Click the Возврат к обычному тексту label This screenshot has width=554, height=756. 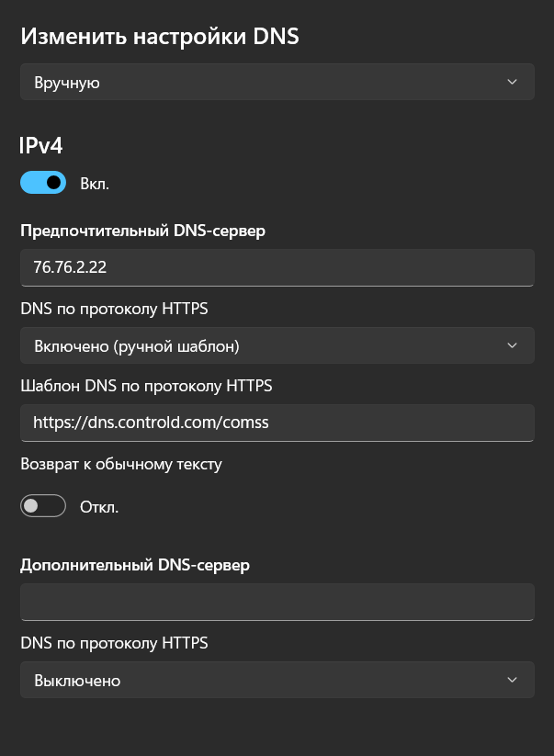121,464
